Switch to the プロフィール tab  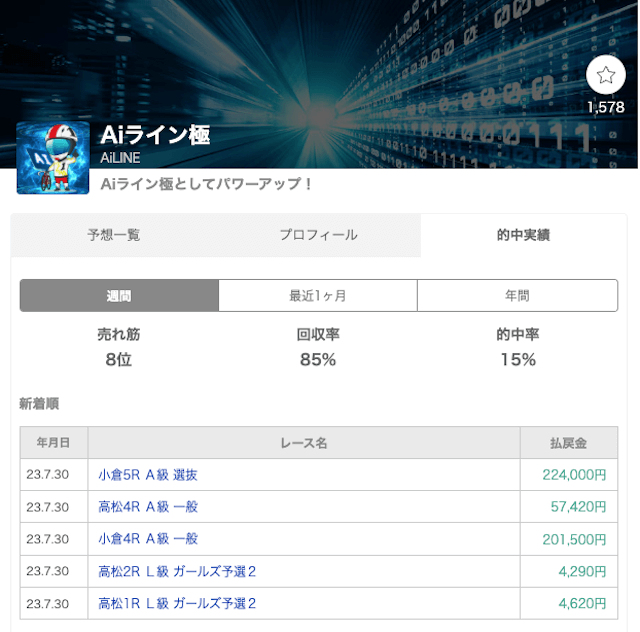point(318,235)
